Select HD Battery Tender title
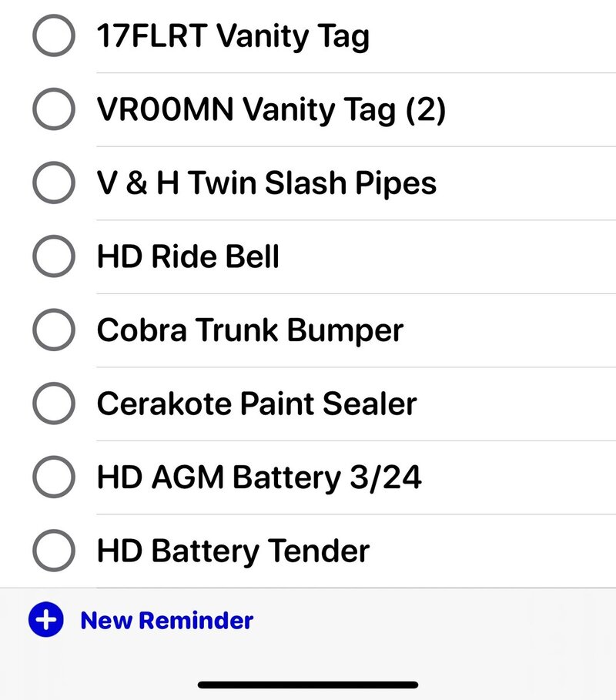The width and height of the screenshot is (616, 700). tap(233, 551)
